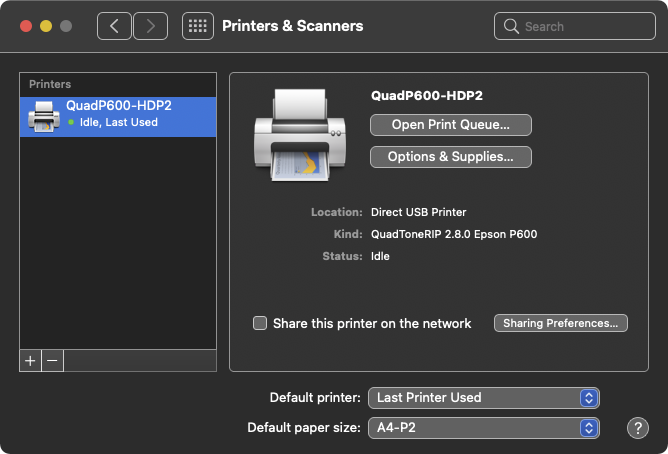Click the QuadP600-HDP2 printer icon in the list
668x454 pixels.
coord(43,117)
